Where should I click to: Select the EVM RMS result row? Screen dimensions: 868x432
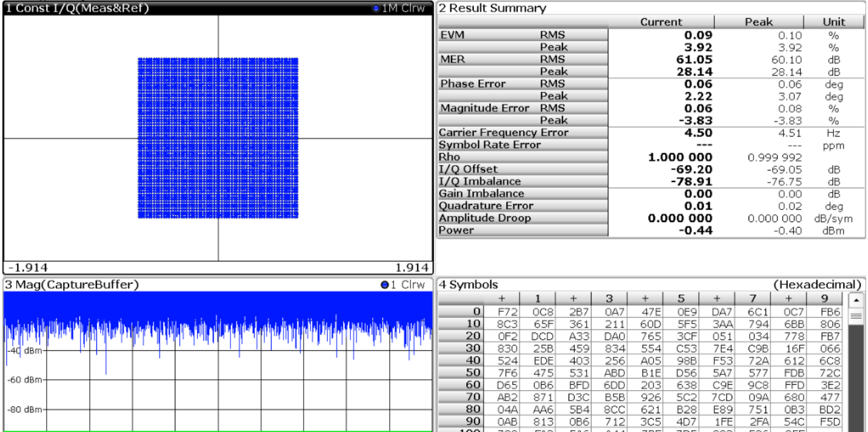651,35
